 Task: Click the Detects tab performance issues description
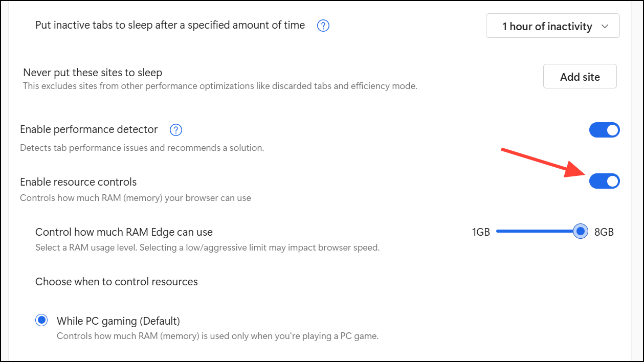tap(142, 148)
